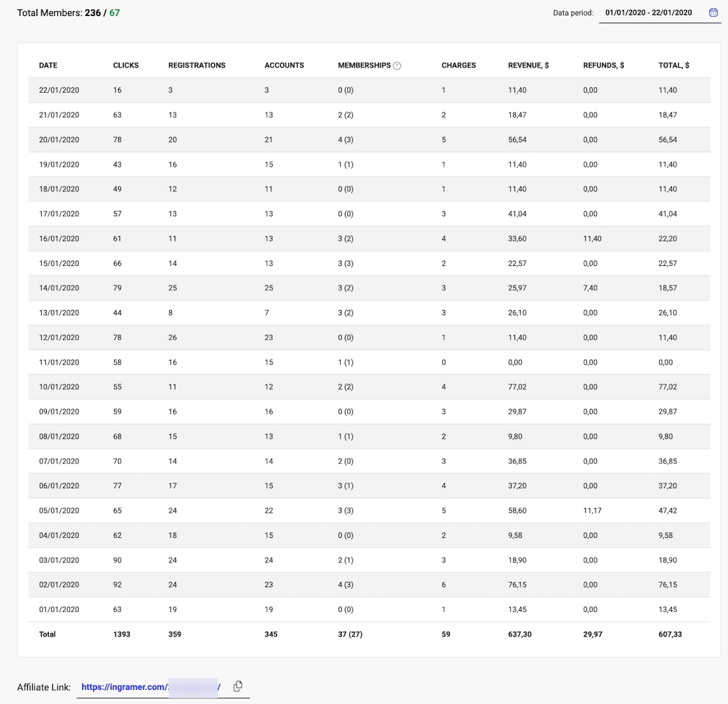Click the REVENUE, $ column header
The image size is (728, 704).
pos(528,65)
